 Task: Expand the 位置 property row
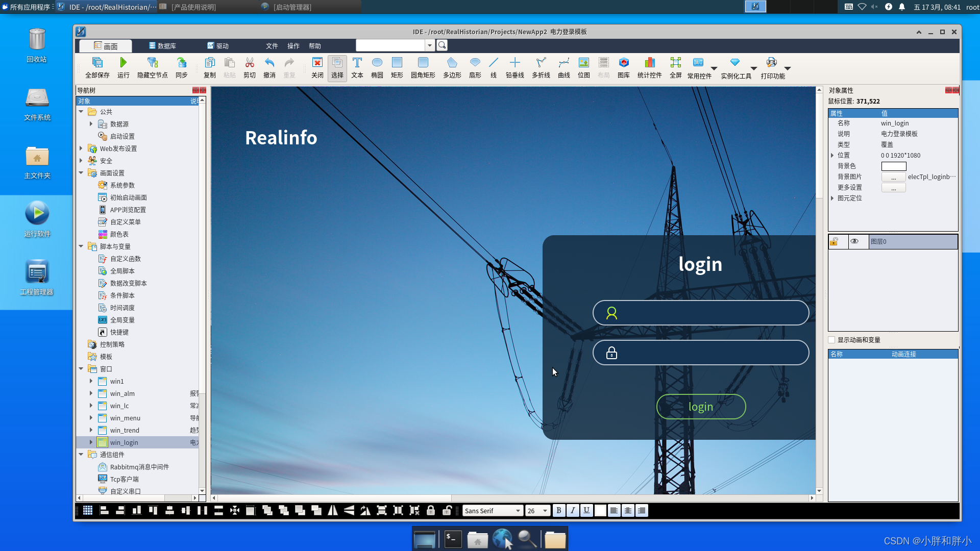pyautogui.click(x=832, y=155)
